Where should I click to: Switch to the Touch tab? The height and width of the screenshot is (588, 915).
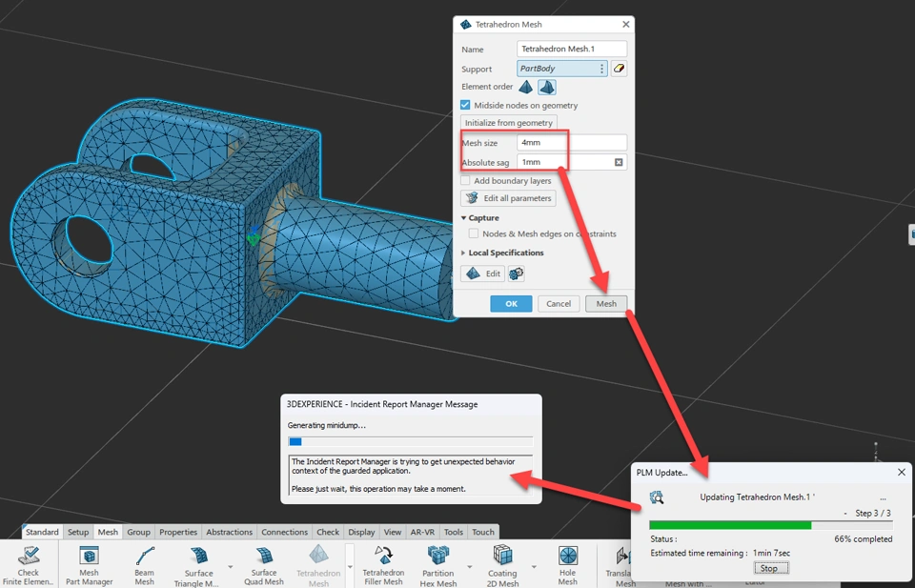point(483,532)
